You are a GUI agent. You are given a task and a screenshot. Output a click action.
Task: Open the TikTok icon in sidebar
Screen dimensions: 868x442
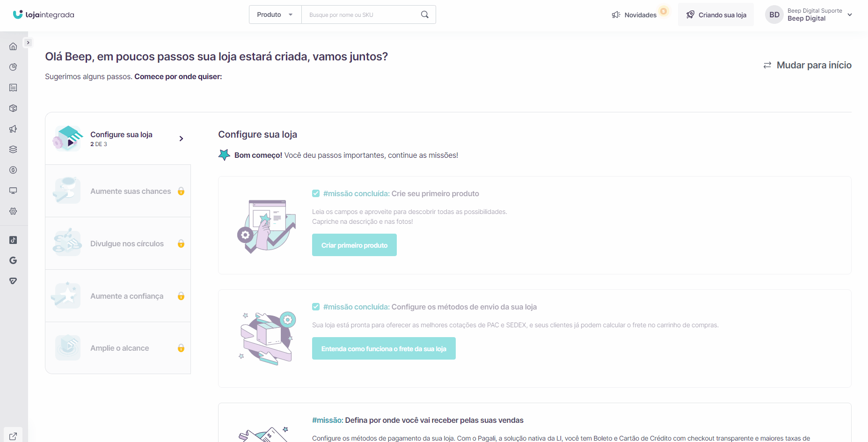point(13,240)
